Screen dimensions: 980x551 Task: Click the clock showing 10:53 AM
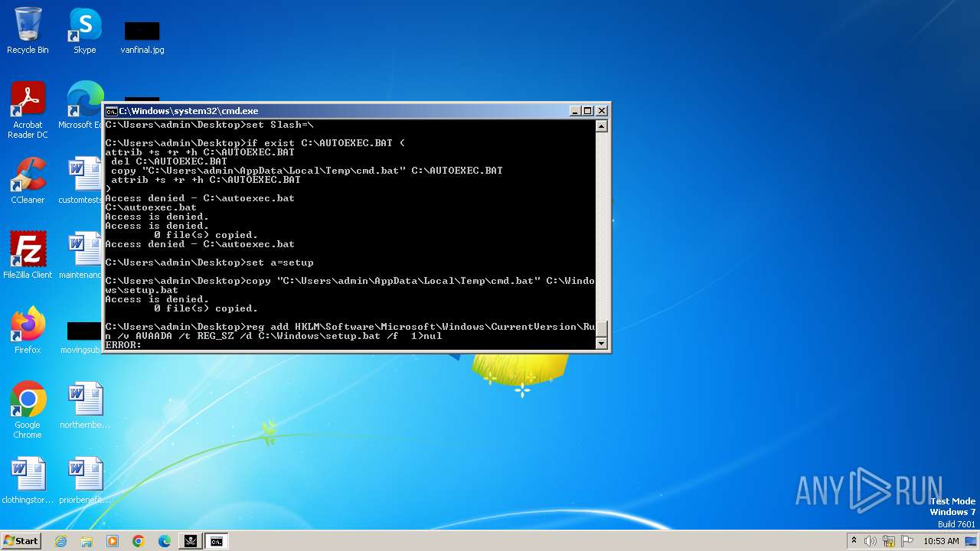tap(942, 541)
